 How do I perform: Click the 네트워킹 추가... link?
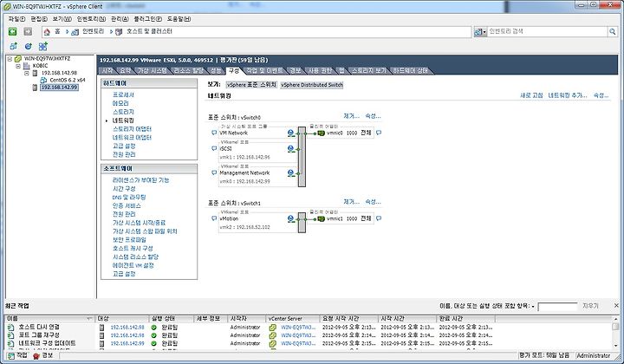568,95
